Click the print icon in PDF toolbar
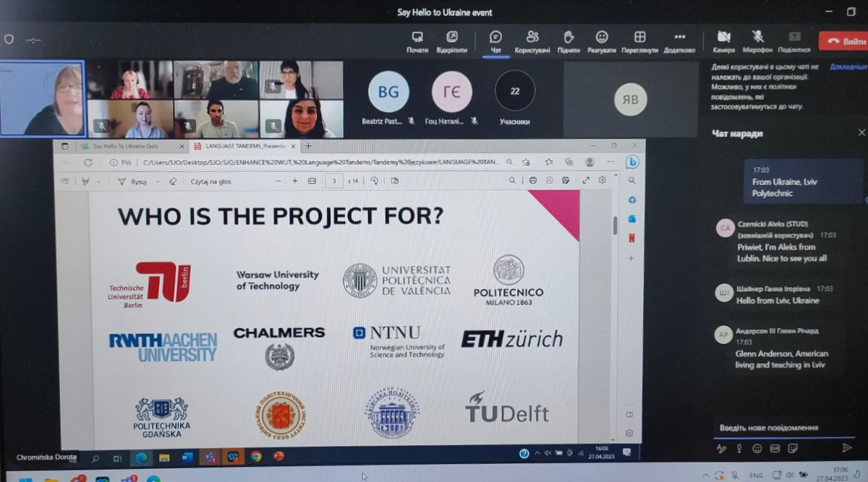The height and width of the screenshot is (482, 868). pyautogui.click(x=533, y=181)
